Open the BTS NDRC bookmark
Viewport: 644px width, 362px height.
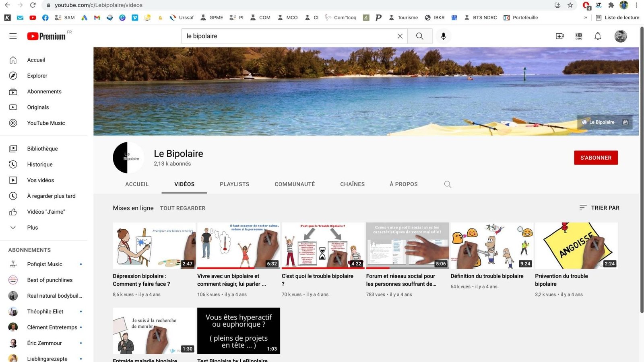tap(481, 18)
